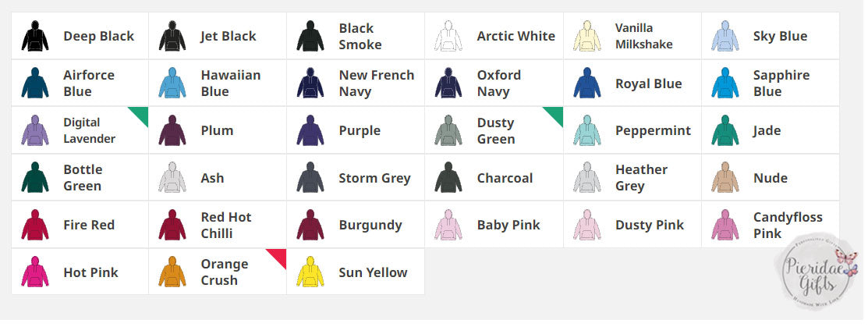Click the Deep Black hoodie icon
This screenshot has height=327, width=868.
35,37
